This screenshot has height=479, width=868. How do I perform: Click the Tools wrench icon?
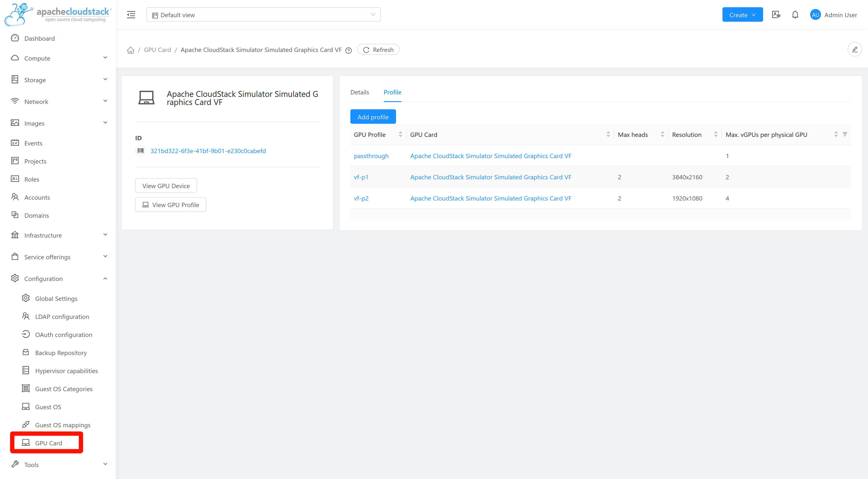tap(15, 464)
